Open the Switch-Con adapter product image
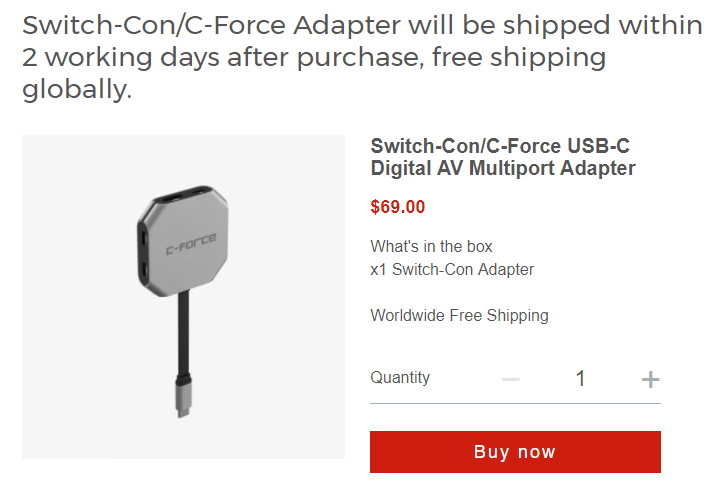 (183, 297)
